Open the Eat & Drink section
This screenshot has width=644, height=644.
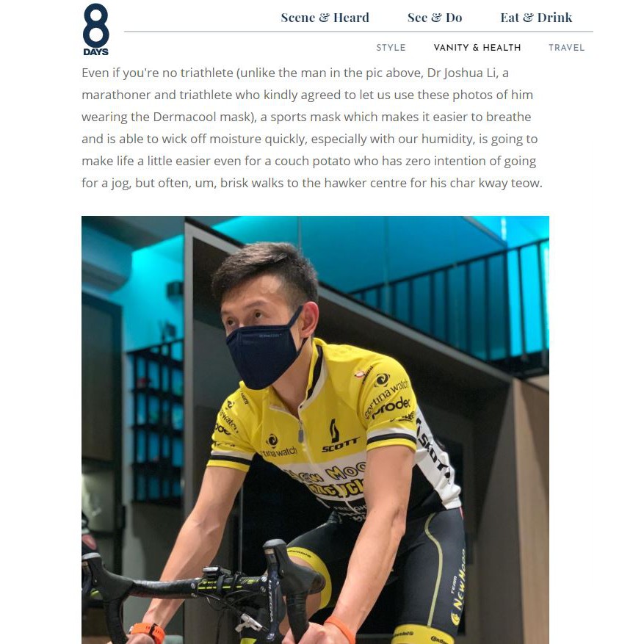(x=536, y=18)
